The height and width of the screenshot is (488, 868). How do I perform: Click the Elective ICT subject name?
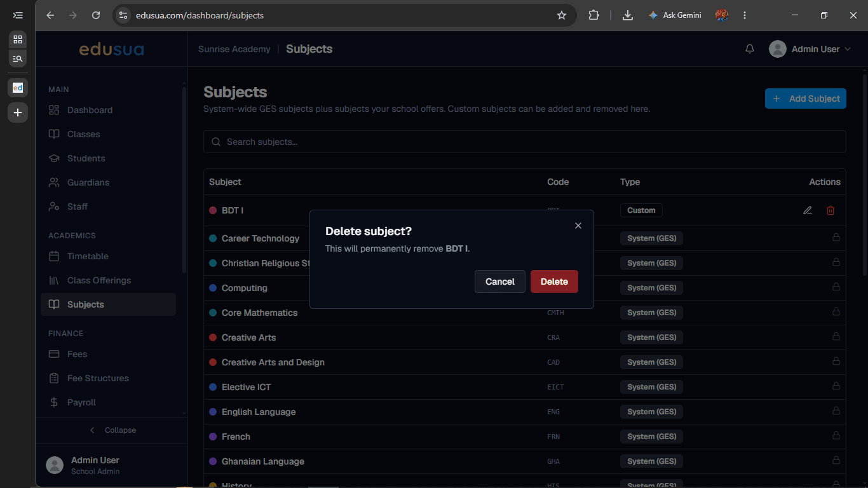click(x=247, y=387)
